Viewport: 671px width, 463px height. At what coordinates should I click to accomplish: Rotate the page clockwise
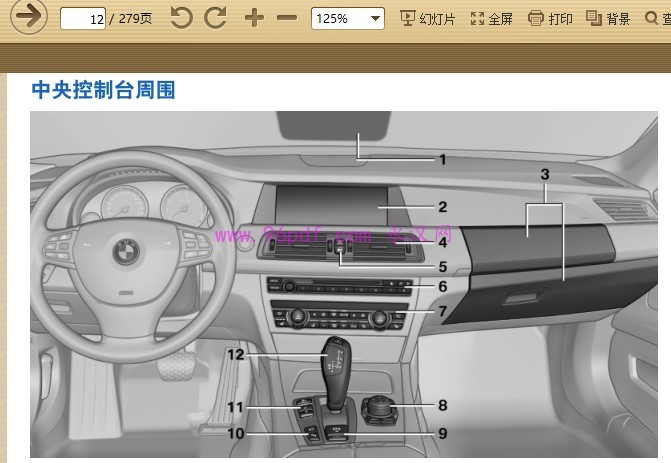(215, 18)
